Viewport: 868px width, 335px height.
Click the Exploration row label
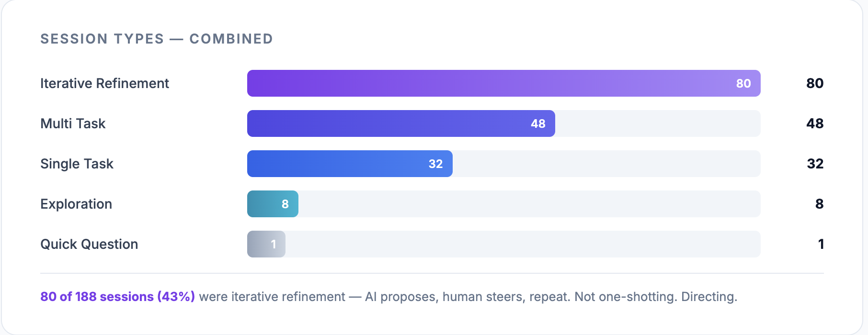[x=76, y=204]
